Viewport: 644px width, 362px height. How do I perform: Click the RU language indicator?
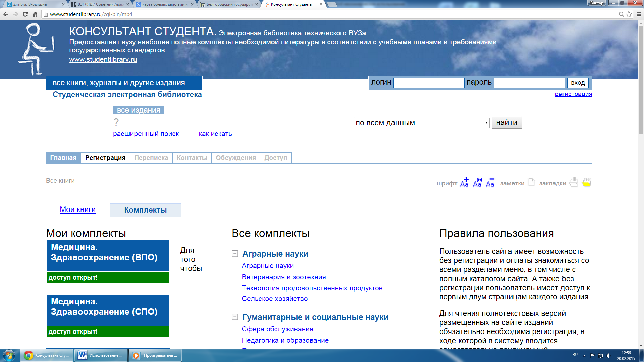(575, 355)
